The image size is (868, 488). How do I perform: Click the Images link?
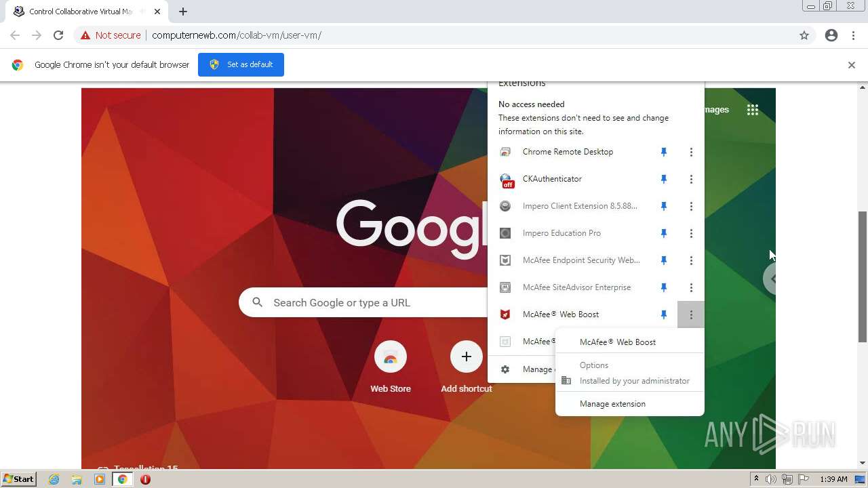point(717,110)
